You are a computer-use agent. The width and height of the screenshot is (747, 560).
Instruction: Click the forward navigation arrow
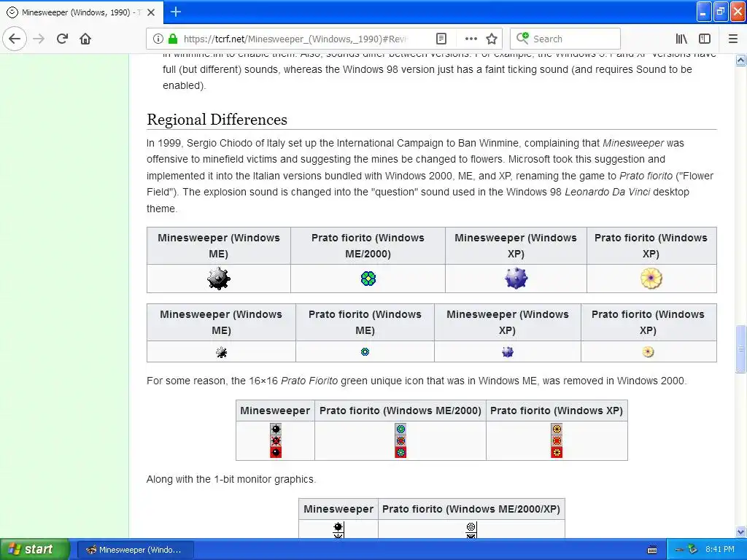pos(39,39)
